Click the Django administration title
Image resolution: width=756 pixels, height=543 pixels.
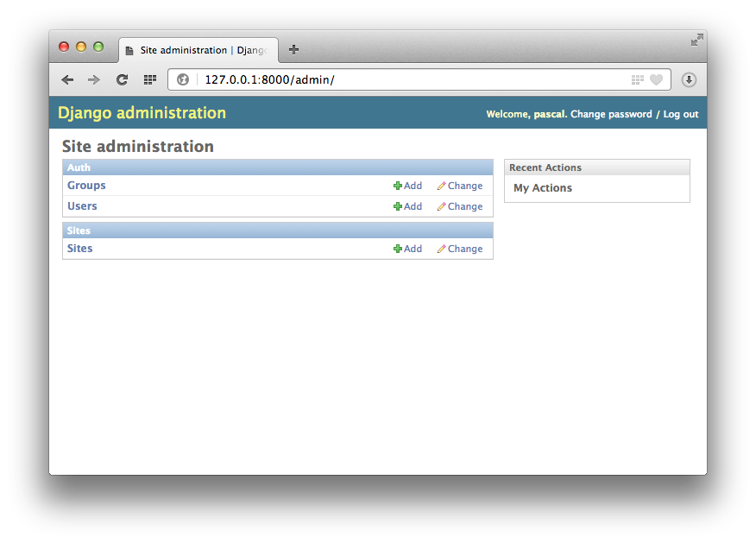142,113
